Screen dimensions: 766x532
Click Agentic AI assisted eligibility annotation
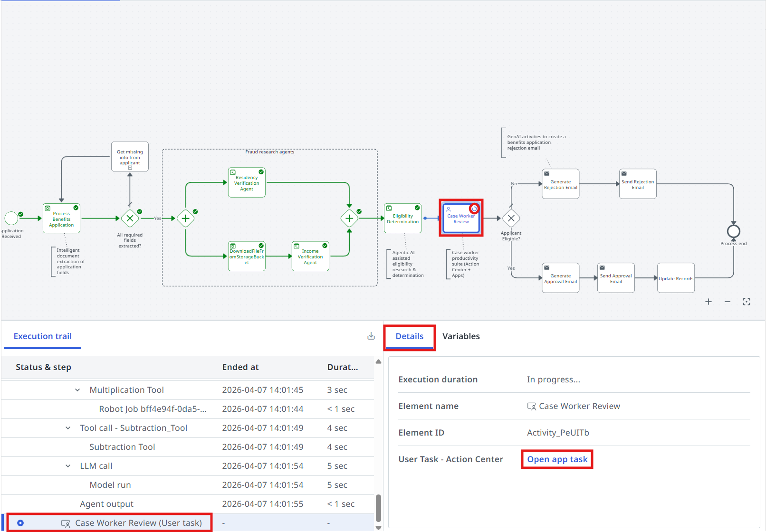tap(408, 264)
